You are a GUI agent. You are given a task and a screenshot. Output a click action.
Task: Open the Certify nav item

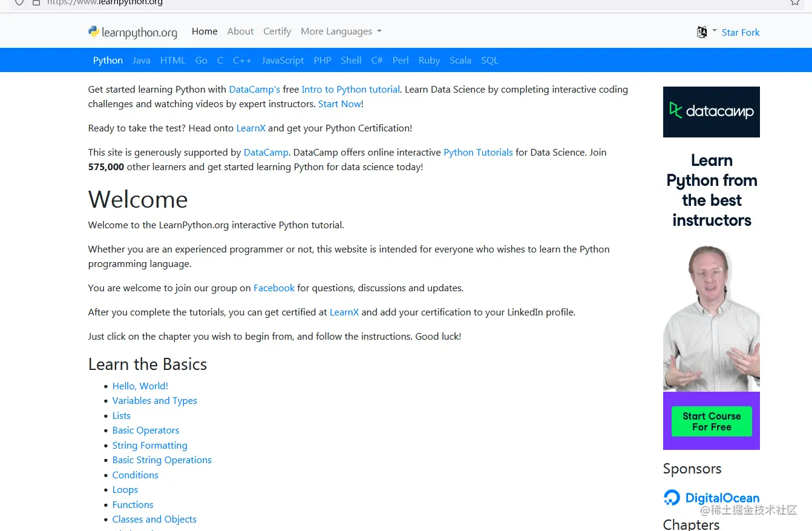click(x=277, y=31)
